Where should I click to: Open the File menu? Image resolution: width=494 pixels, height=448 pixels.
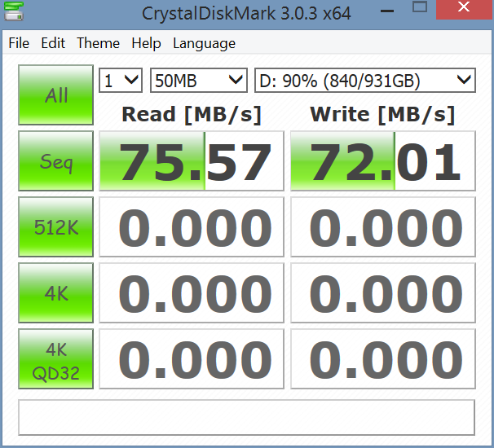[19, 43]
